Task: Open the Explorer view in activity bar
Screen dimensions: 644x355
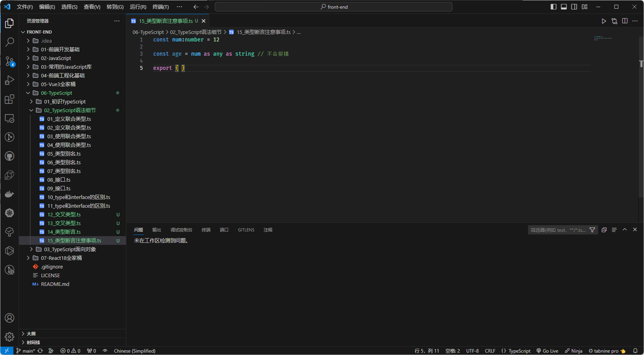Action: [9, 23]
